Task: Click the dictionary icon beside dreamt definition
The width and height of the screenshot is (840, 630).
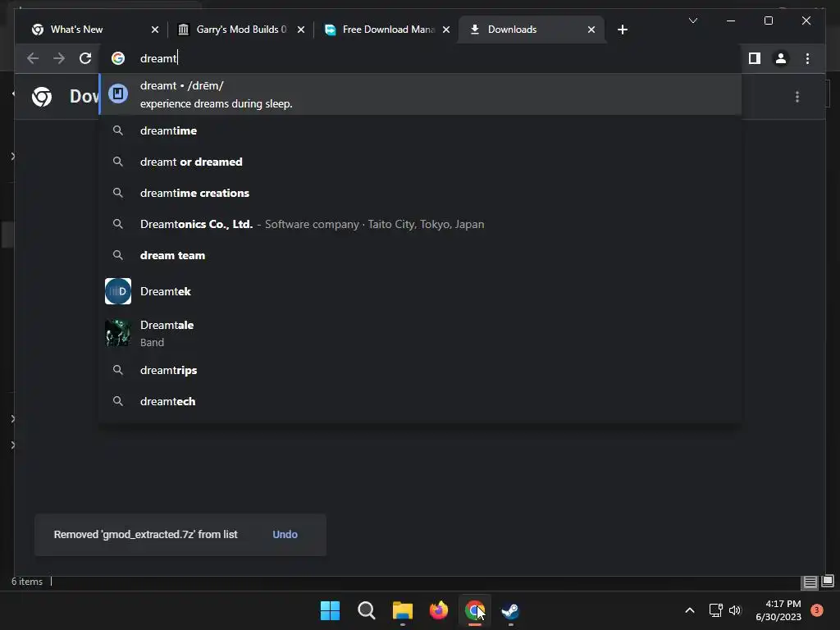Action: pyautogui.click(x=118, y=94)
